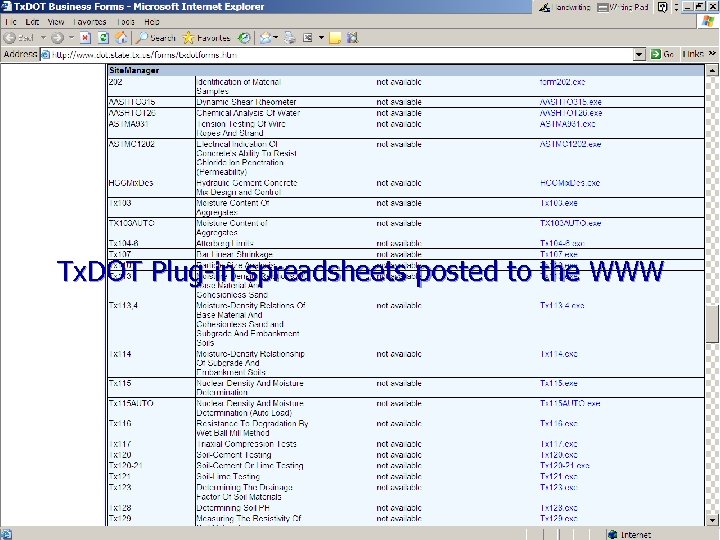
Task: Click the Windows flag logo throbber
Action: [709, 22]
